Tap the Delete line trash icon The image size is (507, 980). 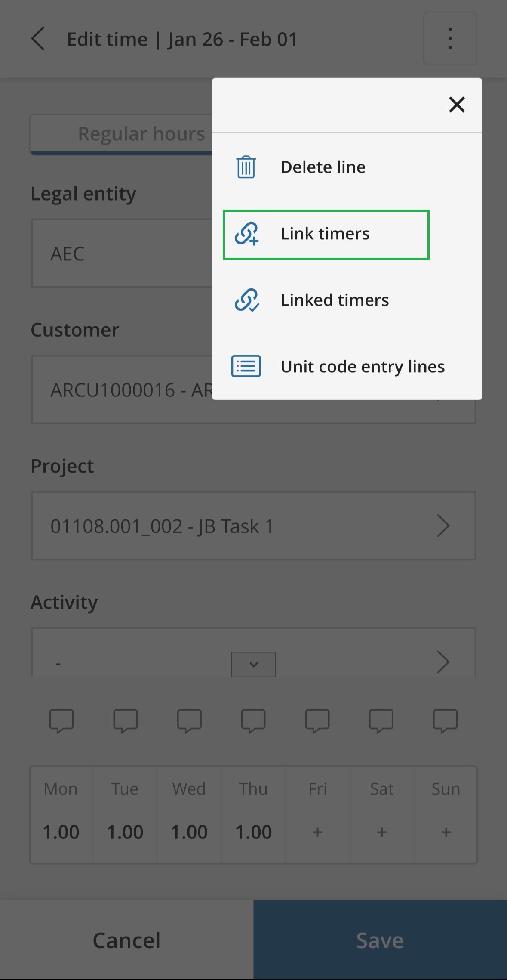246,167
